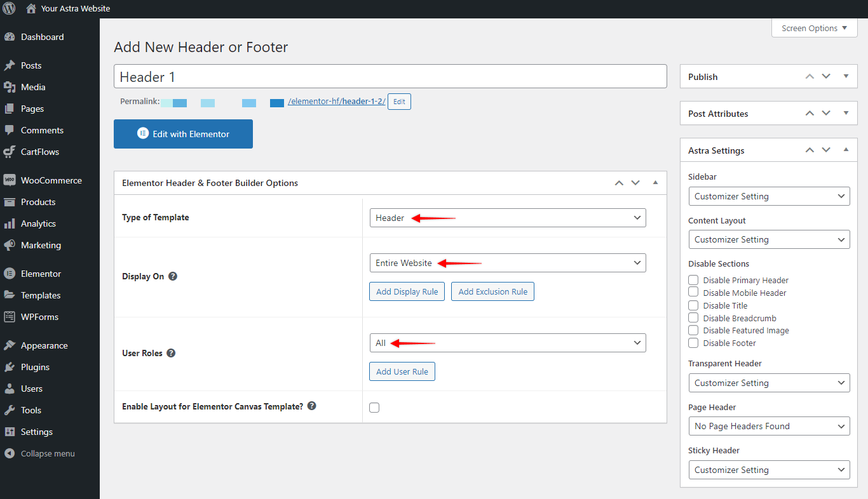This screenshot has width=868, height=499.
Task: Open the Appearance menu item
Action: pyautogui.click(x=50, y=345)
